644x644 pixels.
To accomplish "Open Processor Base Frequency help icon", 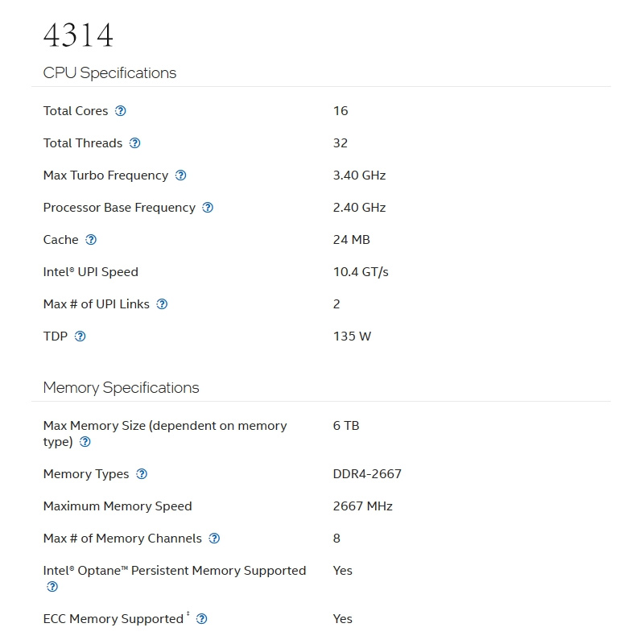I will pos(208,208).
